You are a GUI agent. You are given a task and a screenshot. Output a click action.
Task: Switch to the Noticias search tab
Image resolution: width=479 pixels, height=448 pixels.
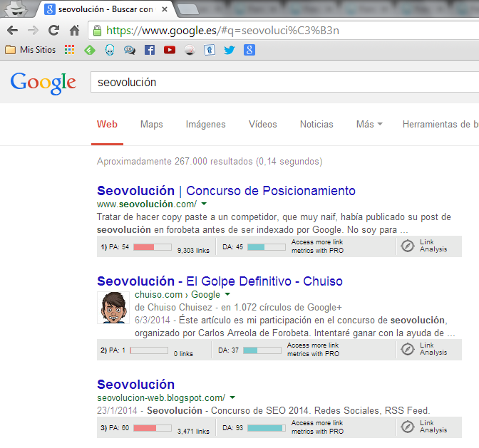(x=316, y=124)
